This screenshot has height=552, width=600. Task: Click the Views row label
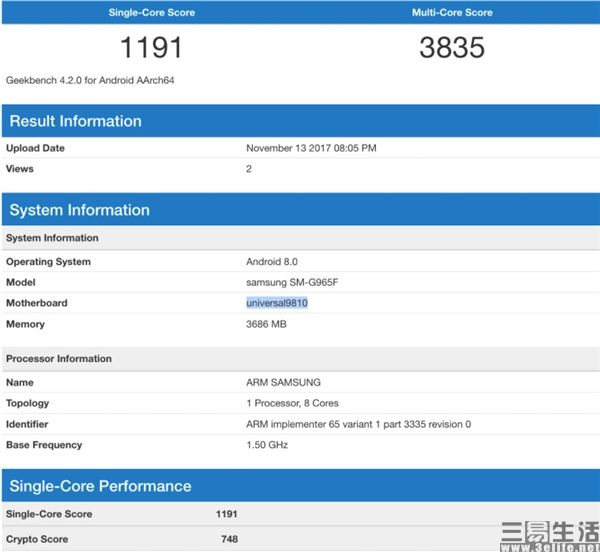(x=20, y=169)
